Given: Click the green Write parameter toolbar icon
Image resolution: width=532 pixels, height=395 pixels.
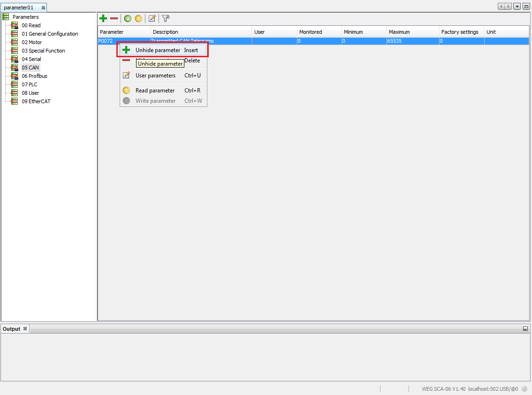Looking at the screenshot, I should [x=127, y=18].
